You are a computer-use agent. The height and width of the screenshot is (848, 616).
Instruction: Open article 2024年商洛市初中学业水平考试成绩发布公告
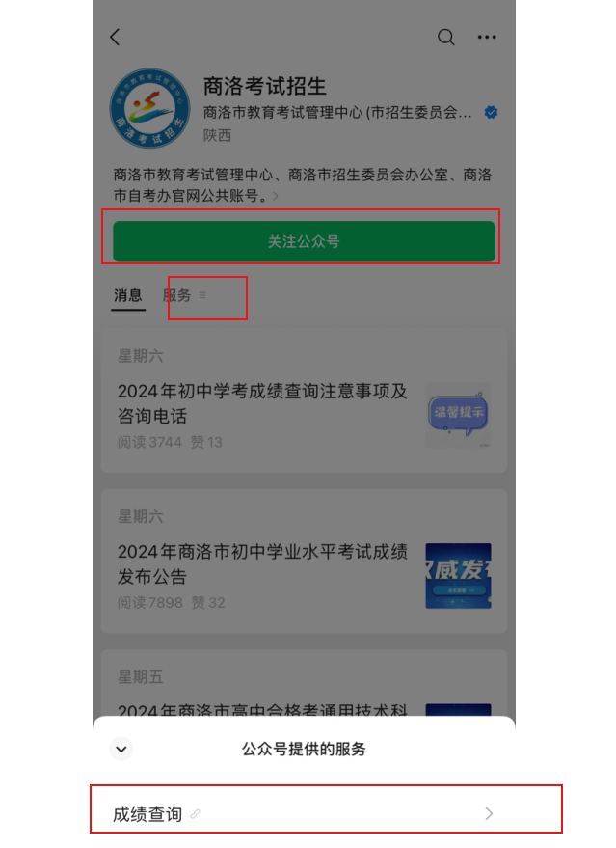(x=262, y=564)
